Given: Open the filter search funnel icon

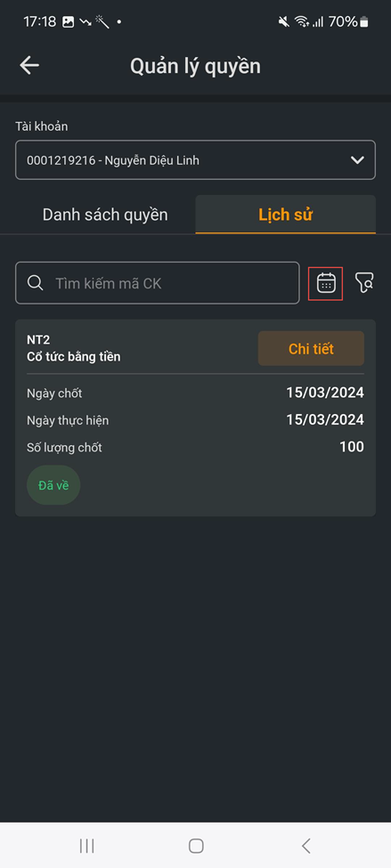Looking at the screenshot, I should pyautogui.click(x=364, y=283).
